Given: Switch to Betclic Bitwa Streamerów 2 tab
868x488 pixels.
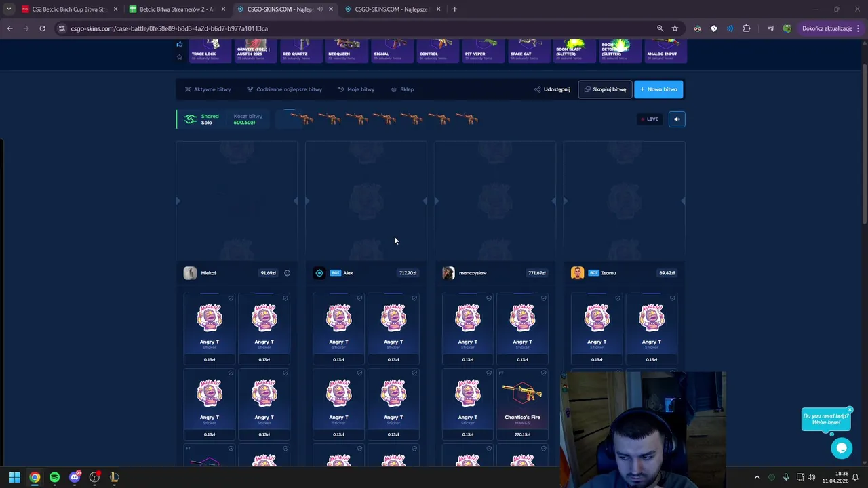Looking at the screenshot, I should (x=177, y=9).
